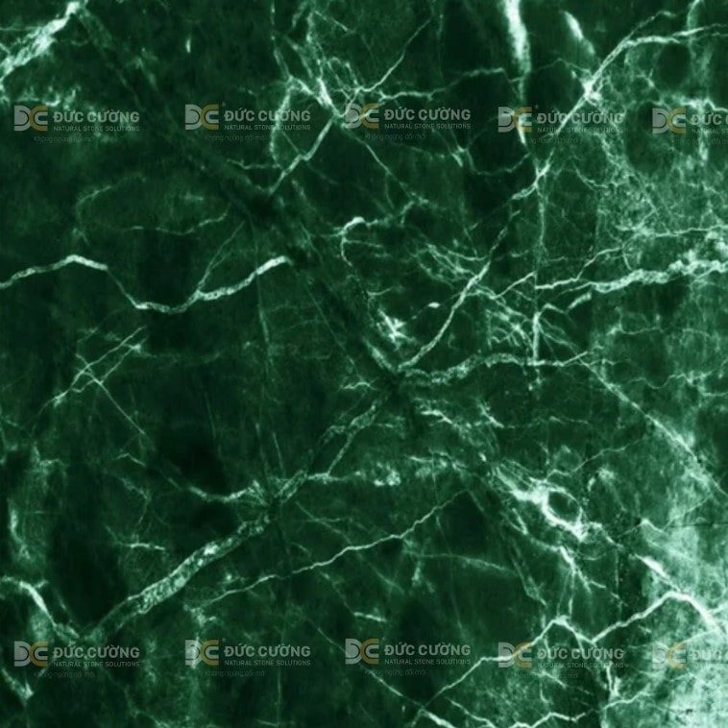
Task: Click the cut-off DC logo at bottom-right
Action: point(668,655)
